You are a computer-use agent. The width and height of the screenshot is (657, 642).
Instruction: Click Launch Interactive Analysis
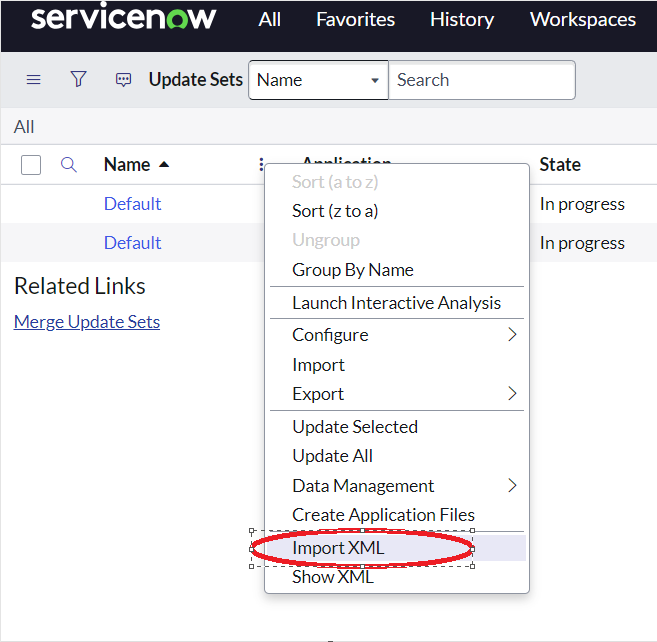tap(396, 303)
